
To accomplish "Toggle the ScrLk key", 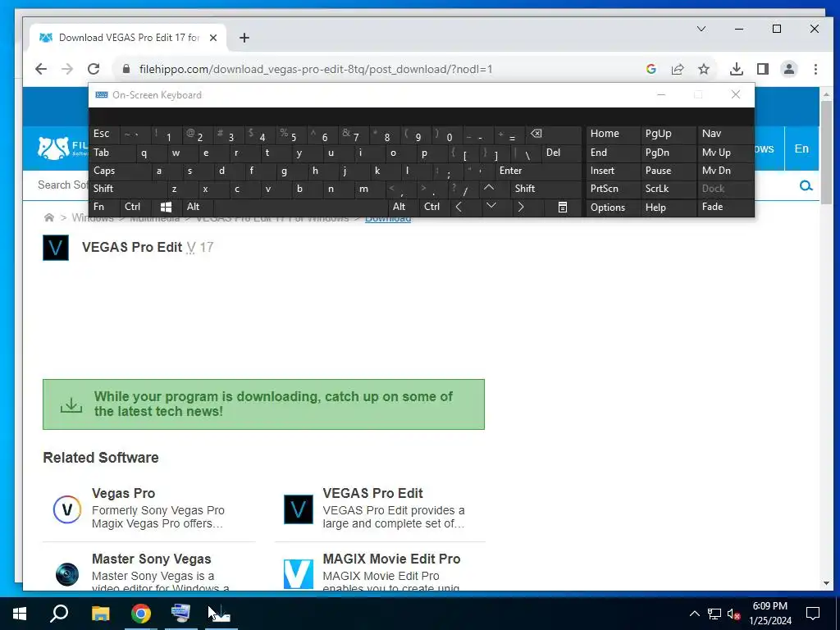I will click(668, 189).
